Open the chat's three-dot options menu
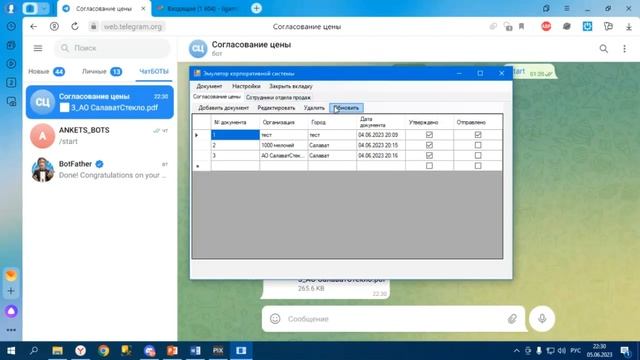Image resolution: width=640 pixels, height=360 pixels. point(624,49)
